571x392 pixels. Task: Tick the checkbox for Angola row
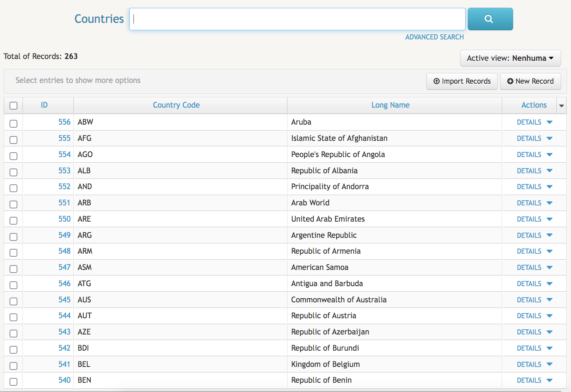[x=13, y=156]
